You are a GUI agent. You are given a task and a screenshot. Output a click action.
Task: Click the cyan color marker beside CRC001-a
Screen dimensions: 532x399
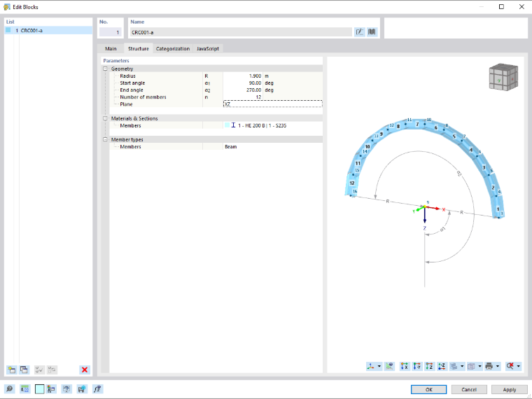[8, 30]
